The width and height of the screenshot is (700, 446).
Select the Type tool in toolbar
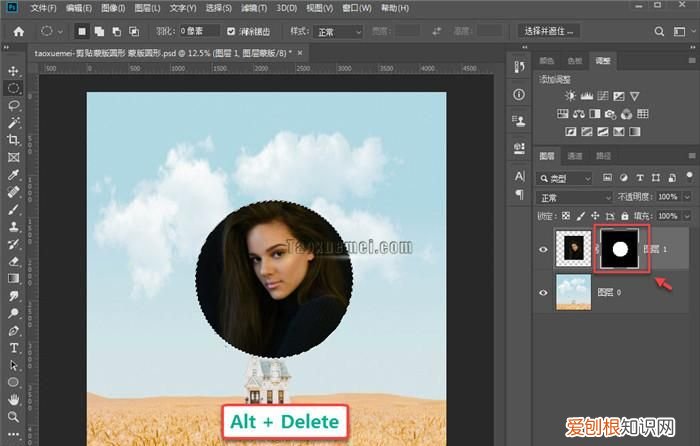[x=14, y=348]
